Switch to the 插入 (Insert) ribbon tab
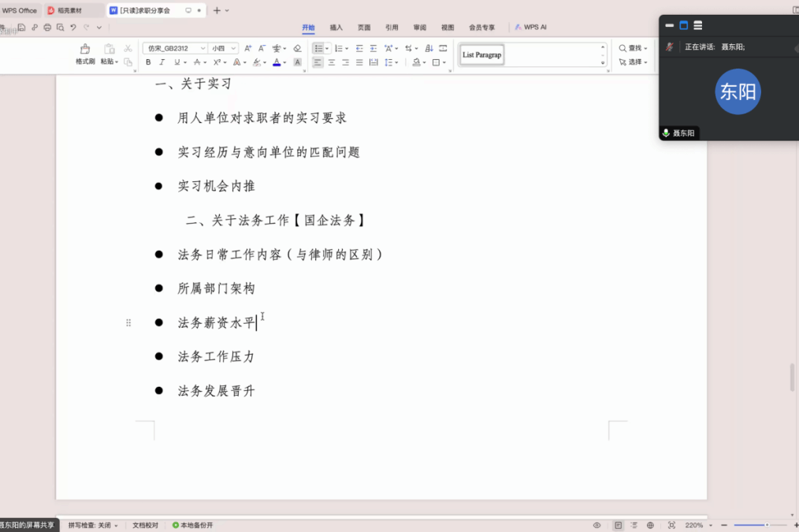Image resolution: width=799 pixels, height=532 pixels. click(336, 28)
